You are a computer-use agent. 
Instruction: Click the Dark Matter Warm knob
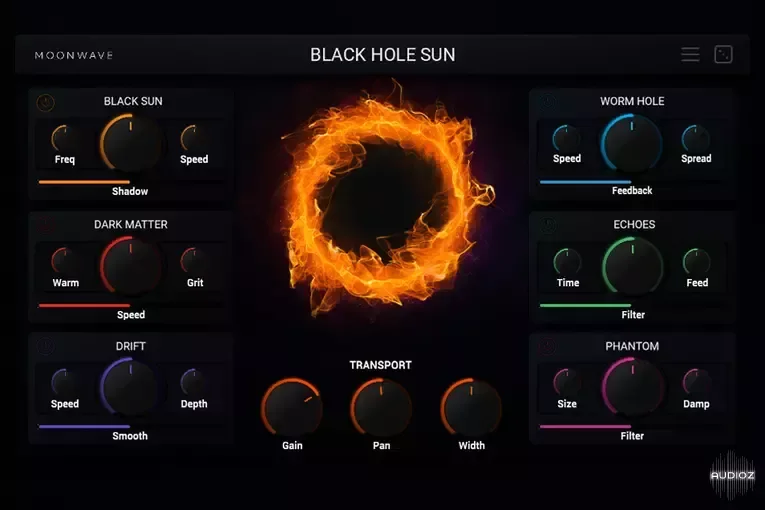pyautogui.click(x=65, y=262)
